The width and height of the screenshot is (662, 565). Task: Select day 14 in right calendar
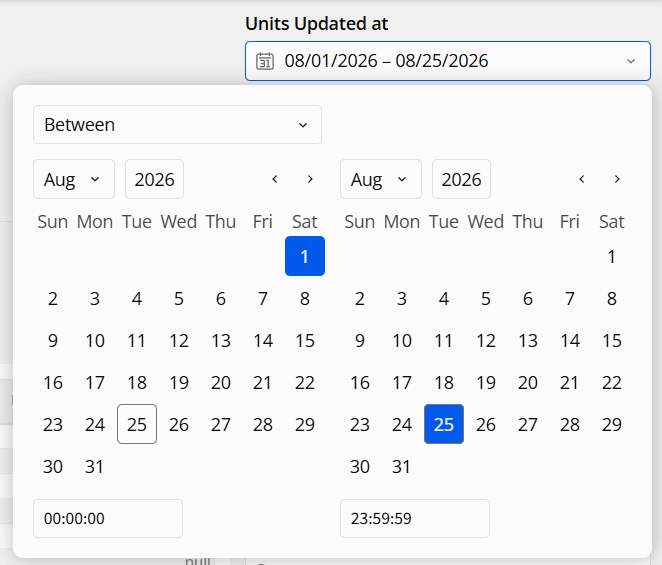click(570, 340)
